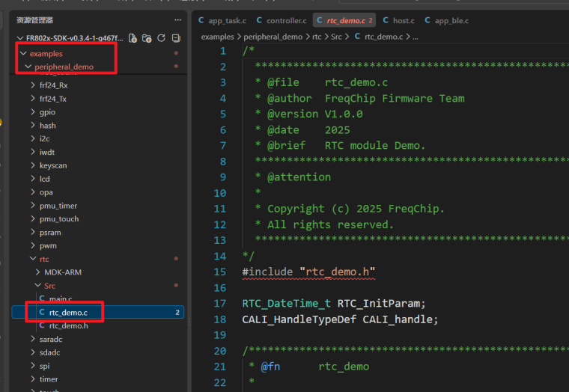This screenshot has width=569, height=392.
Task: Select rtc_demo.c in the file tree
Action: tap(98, 312)
